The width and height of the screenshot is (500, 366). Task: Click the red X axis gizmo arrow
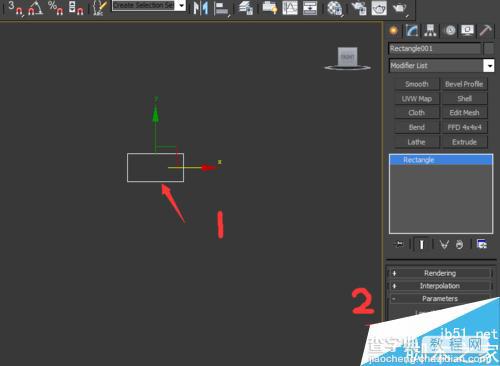click(208, 168)
